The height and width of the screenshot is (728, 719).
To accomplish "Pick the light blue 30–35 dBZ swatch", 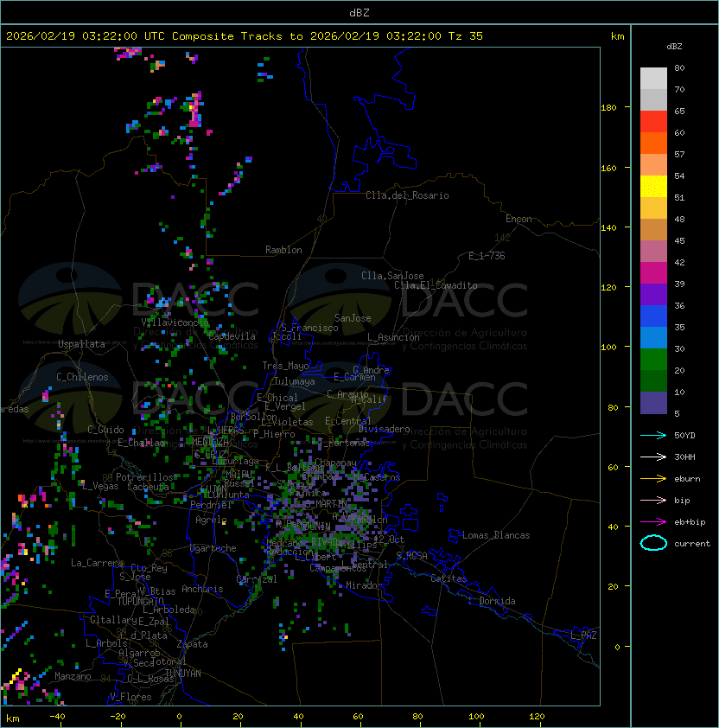I will pyautogui.click(x=653, y=338).
